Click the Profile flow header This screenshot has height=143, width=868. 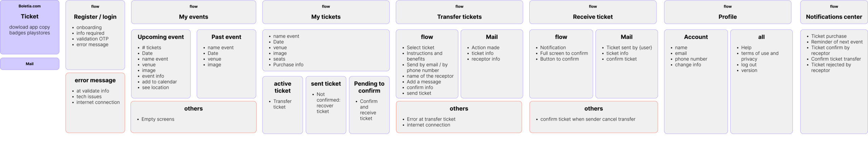point(727,12)
